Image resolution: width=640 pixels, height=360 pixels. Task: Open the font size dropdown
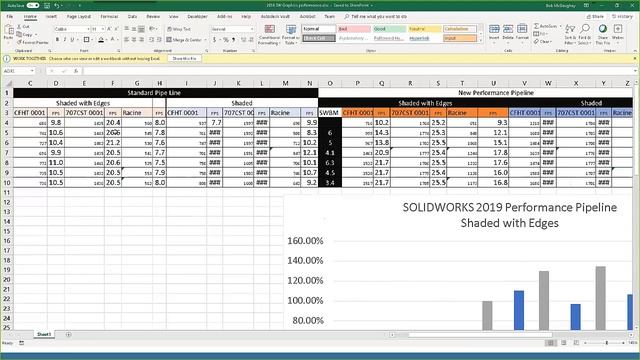point(103,29)
